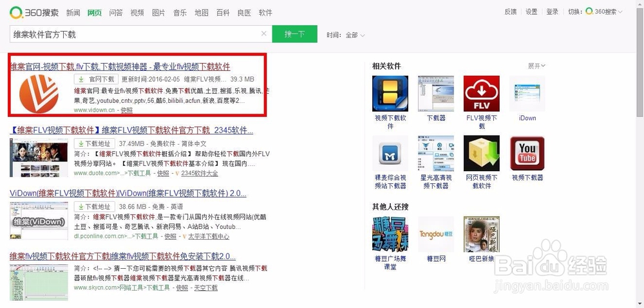Click the iDown software icon
Image resolution: width=644 pixels, height=308 pixels.
click(527, 93)
